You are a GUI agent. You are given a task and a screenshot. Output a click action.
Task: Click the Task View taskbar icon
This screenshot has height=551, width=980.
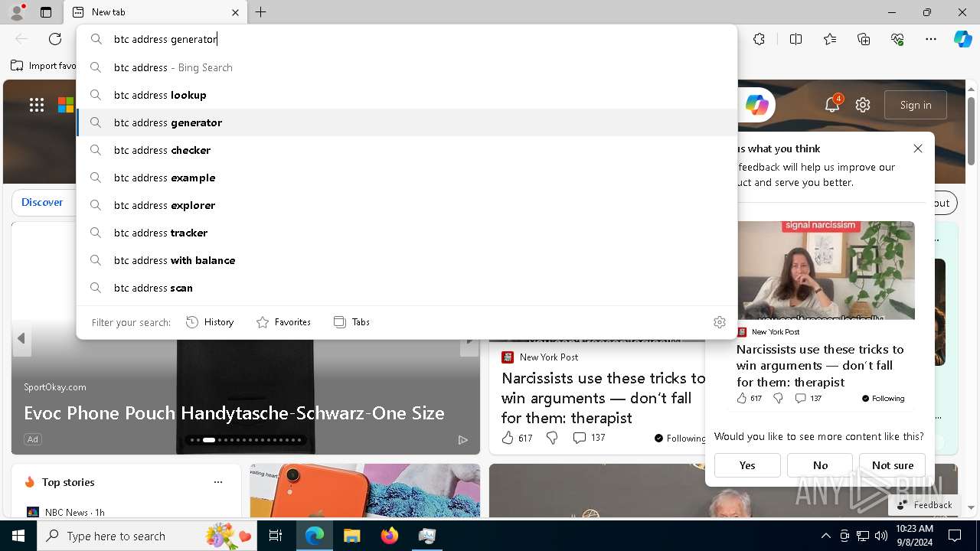click(x=276, y=536)
